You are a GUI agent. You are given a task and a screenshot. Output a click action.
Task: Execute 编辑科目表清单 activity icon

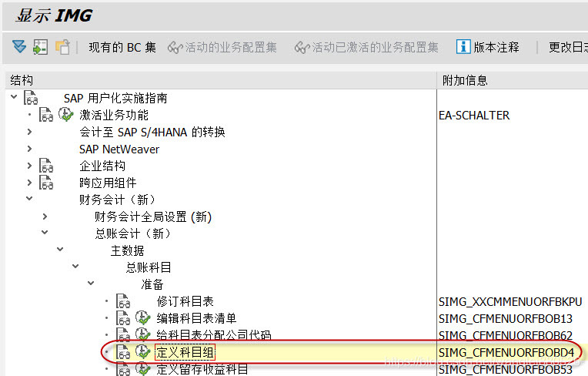click(142, 317)
